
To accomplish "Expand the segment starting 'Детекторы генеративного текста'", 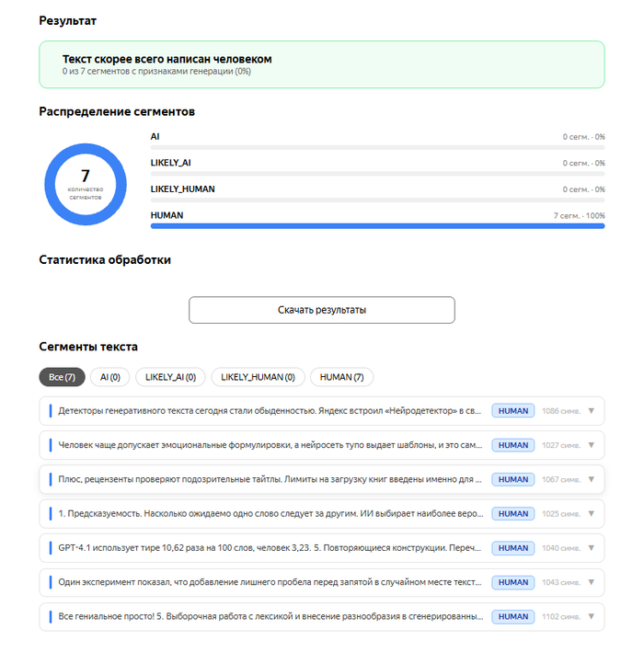I will (x=592, y=411).
